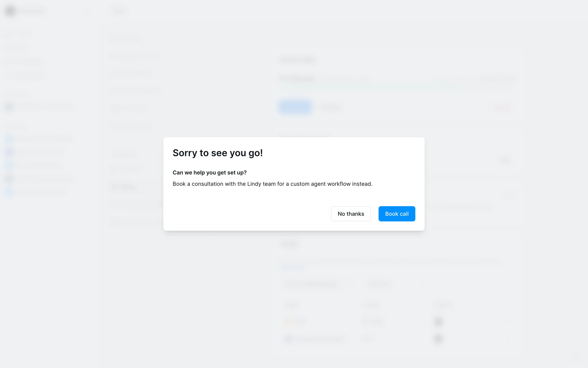Screen dimensions: 588x368
Task: Click the blurred tab label in top bar
Action: pos(119,11)
